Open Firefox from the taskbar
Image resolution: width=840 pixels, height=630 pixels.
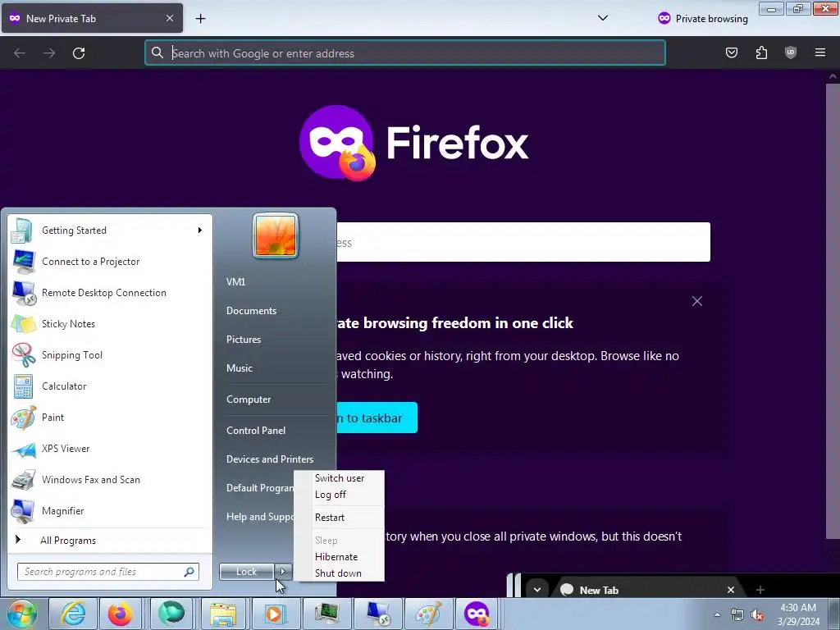pos(120,614)
